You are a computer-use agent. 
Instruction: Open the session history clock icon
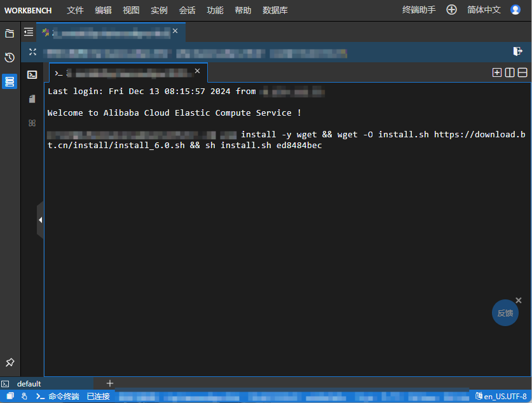click(10, 58)
